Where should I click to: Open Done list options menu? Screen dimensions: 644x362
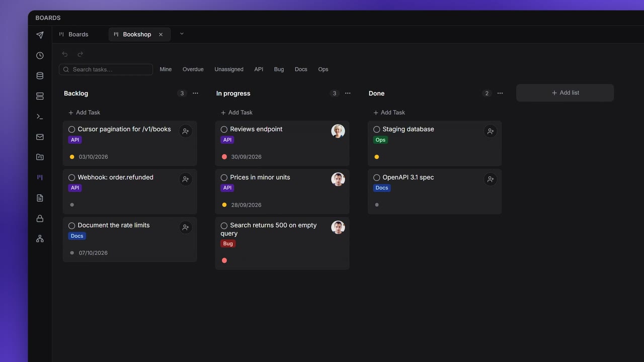[x=500, y=93]
